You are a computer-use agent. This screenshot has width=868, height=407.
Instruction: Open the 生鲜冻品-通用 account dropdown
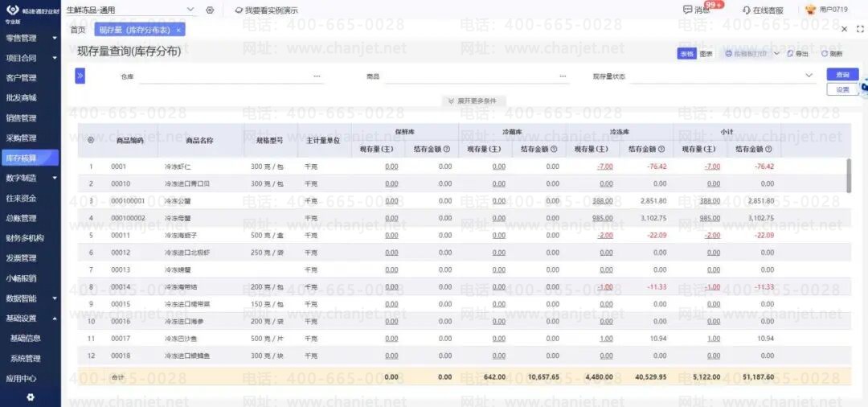pyautogui.click(x=131, y=10)
